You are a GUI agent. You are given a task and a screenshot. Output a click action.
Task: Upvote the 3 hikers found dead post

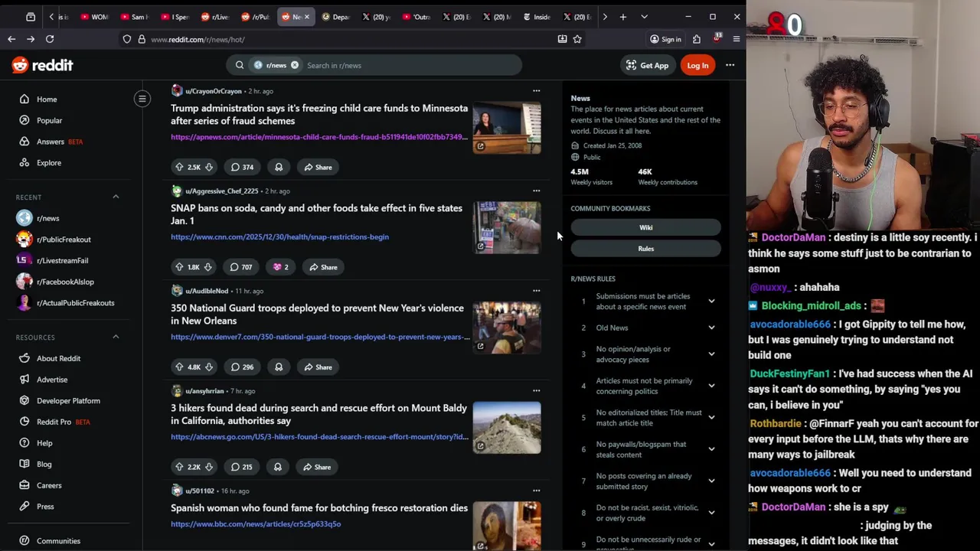pyautogui.click(x=179, y=467)
